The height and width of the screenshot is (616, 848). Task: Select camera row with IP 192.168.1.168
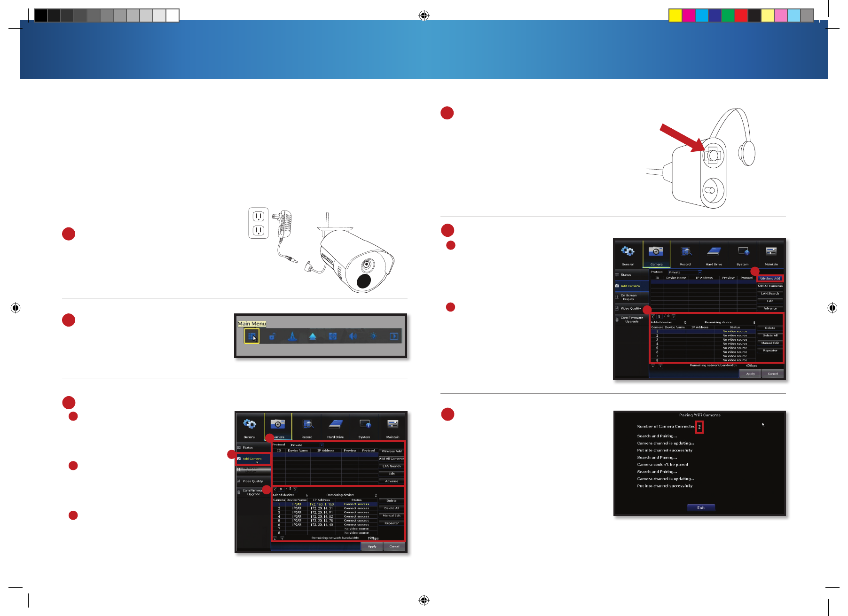[x=325, y=504]
